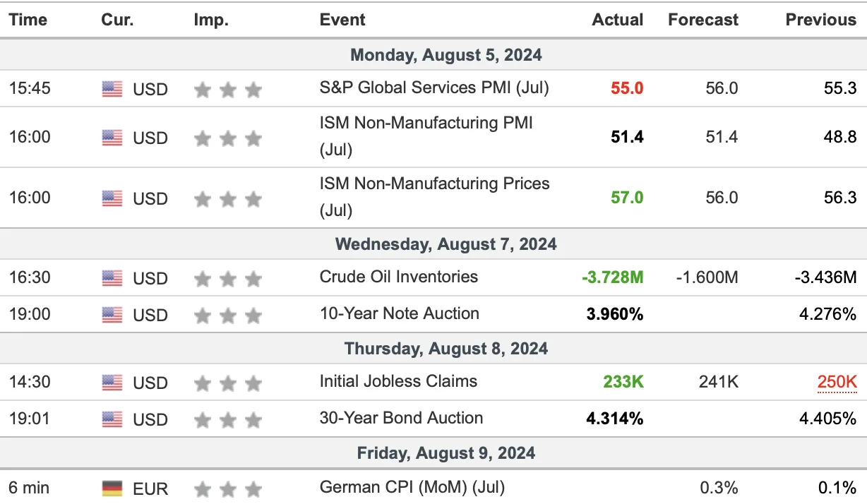Screen dimensions: 867x504
Task: Click importance stars for Initial Jobless Claims
Action: point(228,384)
